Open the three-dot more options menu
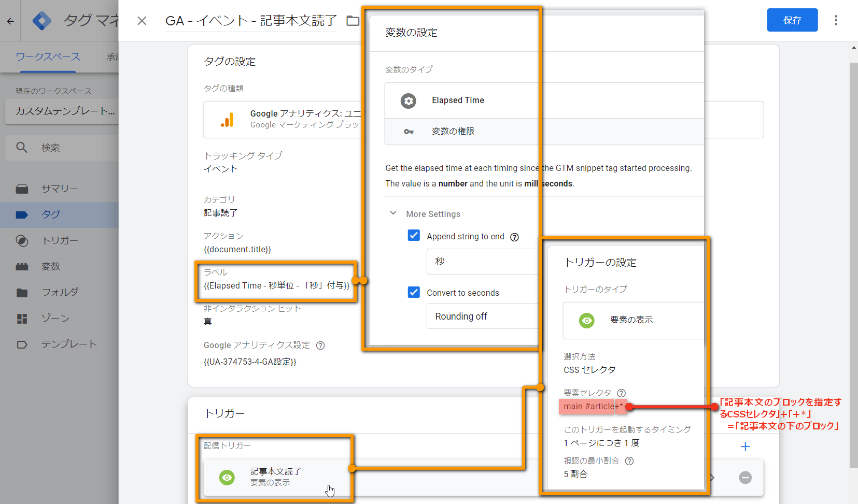This screenshot has width=858, height=504. coord(836,20)
